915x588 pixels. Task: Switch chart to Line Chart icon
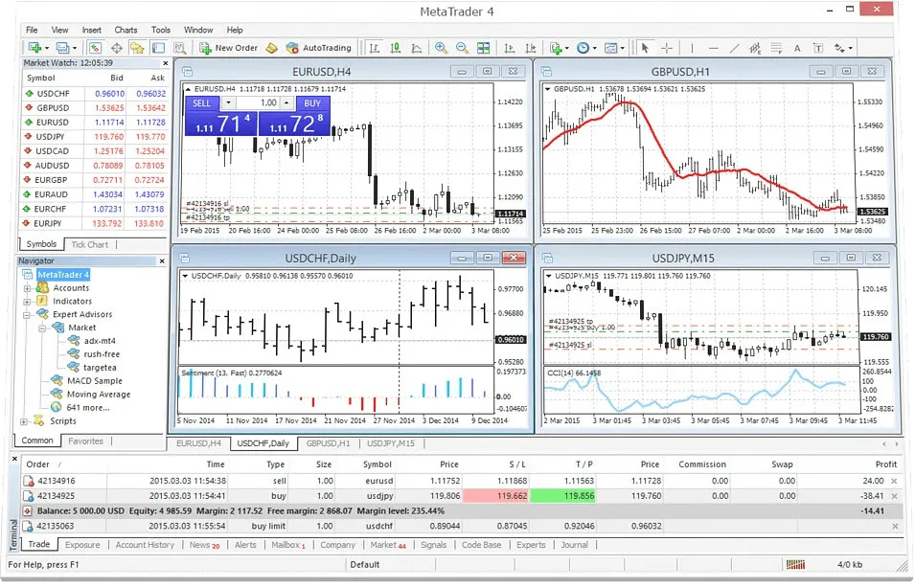(x=417, y=48)
